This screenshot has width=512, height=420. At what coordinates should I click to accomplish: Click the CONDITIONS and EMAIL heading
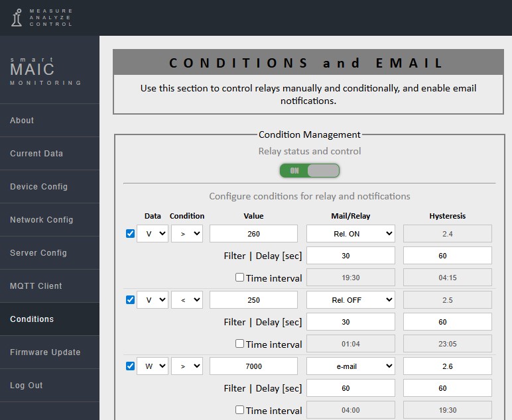pos(306,63)
